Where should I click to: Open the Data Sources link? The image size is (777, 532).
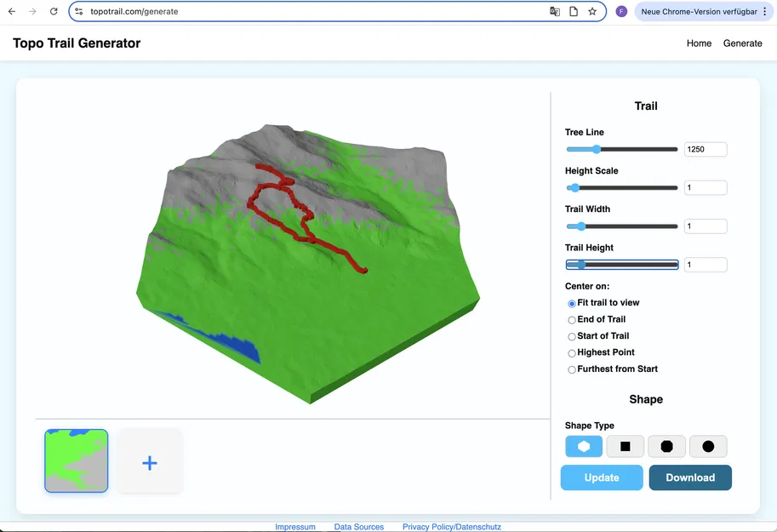pos(358,526)
